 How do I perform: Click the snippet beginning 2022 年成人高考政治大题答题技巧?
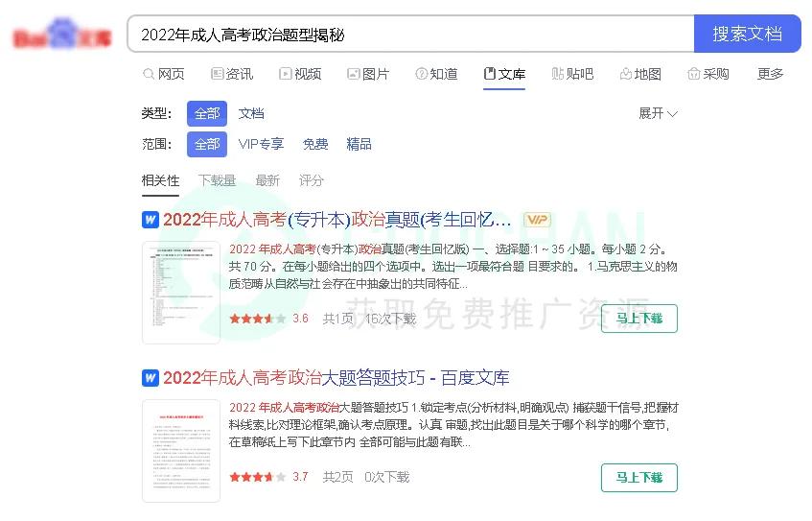(453, 425)
